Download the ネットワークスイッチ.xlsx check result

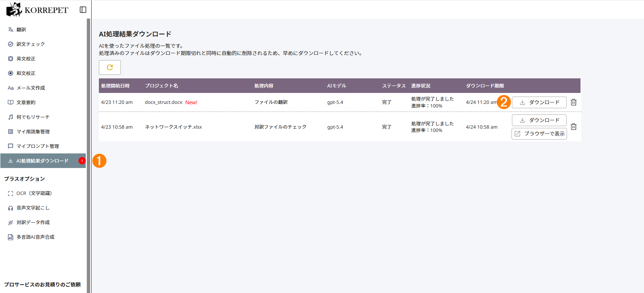[x=539, y=120]
